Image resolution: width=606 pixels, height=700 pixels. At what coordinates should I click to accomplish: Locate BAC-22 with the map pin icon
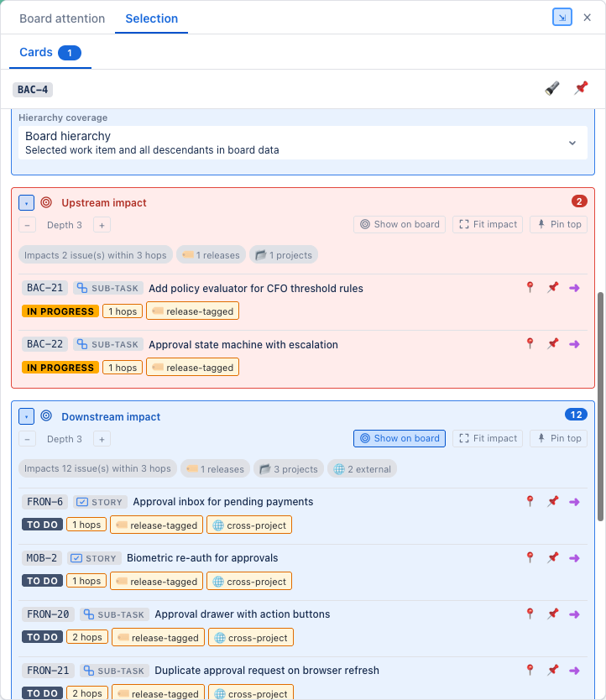[x=530, y=344]
